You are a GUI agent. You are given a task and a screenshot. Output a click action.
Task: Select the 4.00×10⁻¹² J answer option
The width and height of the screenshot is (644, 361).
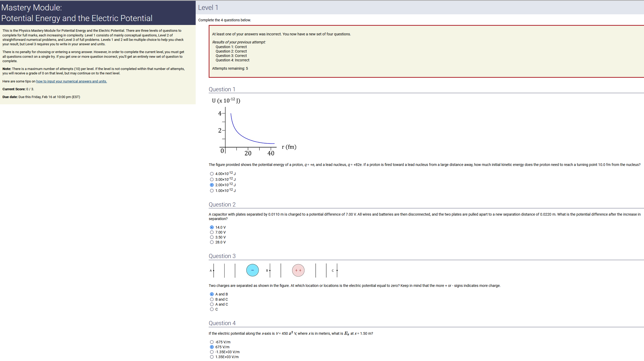pos(212,174)
